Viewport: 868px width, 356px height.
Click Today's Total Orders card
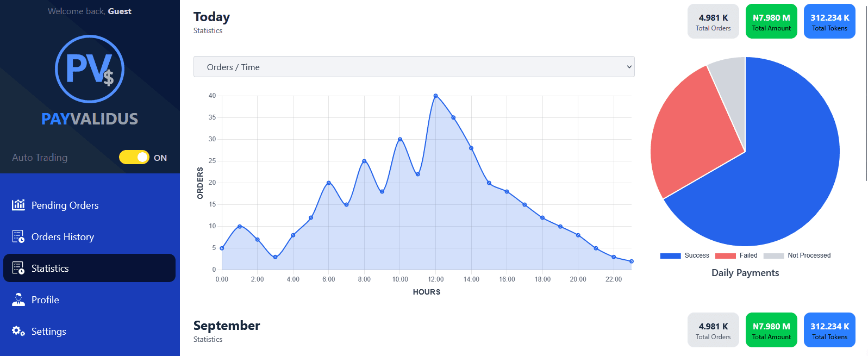pos(713,22)
